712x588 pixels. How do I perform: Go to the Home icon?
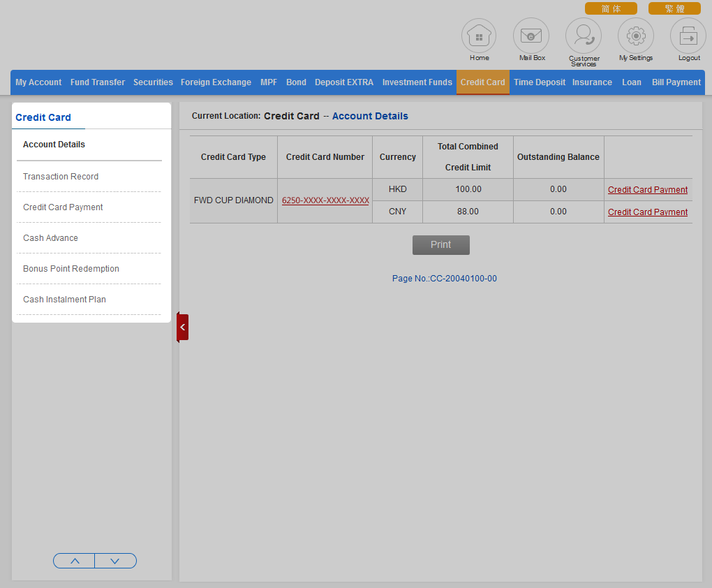[x=479, y=36]
